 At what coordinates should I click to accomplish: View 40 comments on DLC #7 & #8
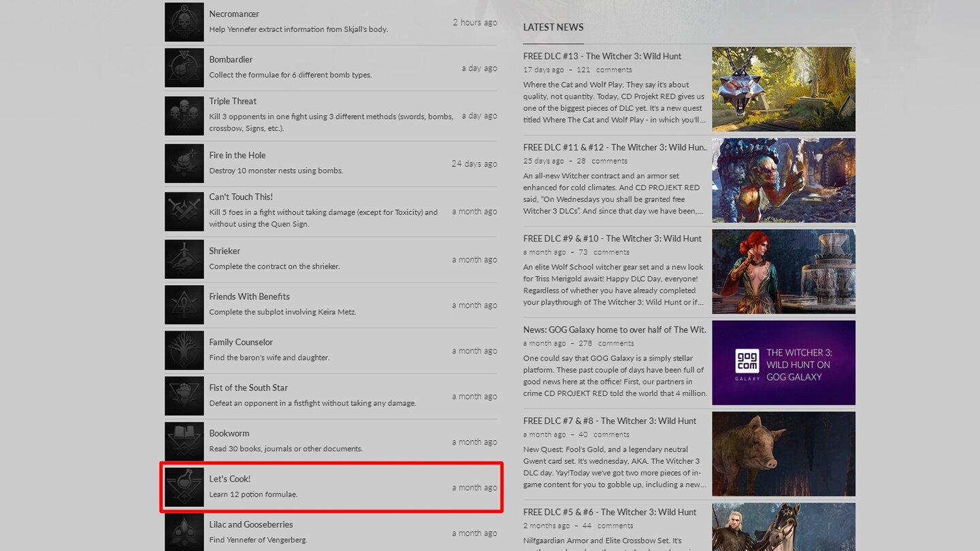[x=604, y=435]
